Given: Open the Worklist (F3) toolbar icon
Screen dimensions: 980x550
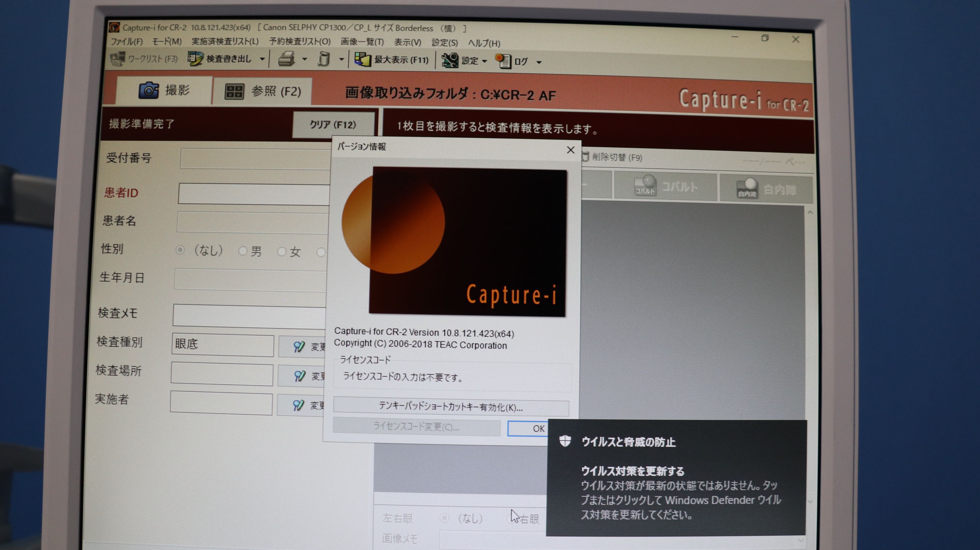Looking at the screenshot, I should tap(117, 58).
